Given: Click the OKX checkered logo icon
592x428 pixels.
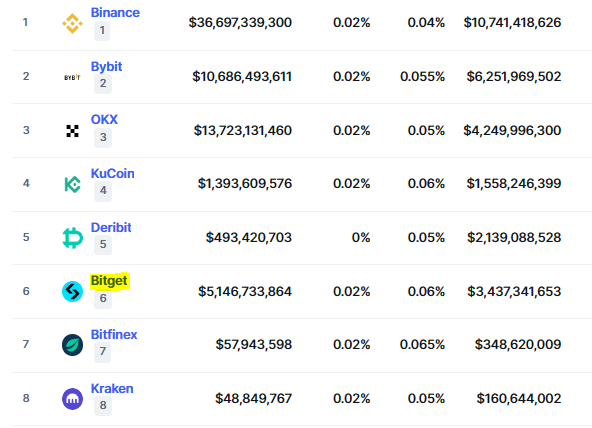Looking at the screenshot, I should click(x=72, y=131).
